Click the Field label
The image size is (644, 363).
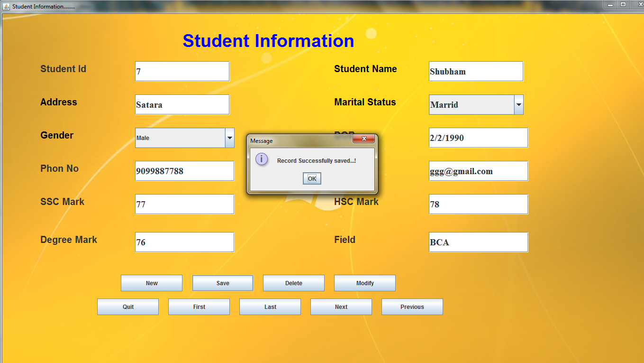coord(345,240)
